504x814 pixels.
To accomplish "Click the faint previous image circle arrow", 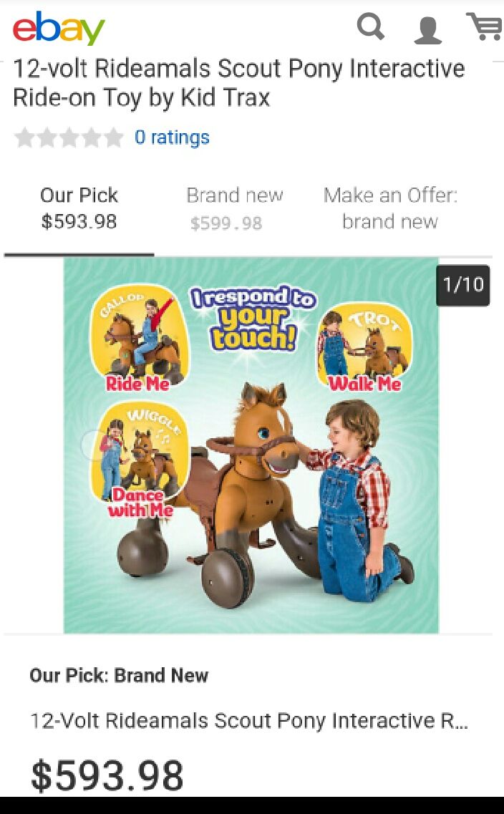I will click(94, 445).
